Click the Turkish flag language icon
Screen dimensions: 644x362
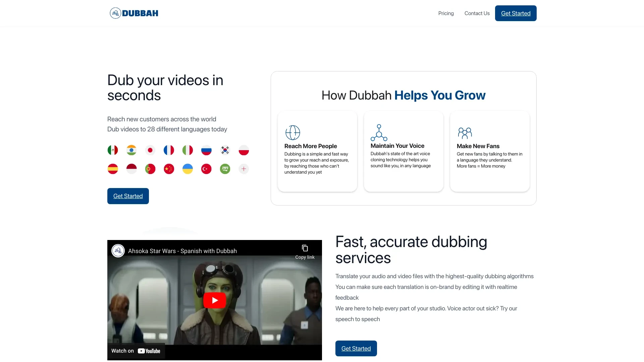pos(206,168)
